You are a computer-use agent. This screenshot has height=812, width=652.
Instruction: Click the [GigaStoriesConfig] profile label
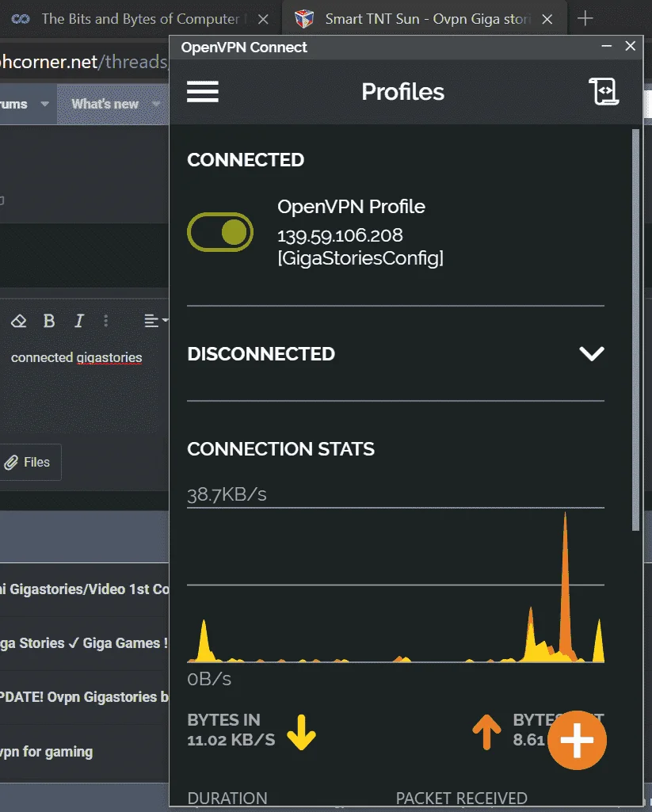click(360, 258)
